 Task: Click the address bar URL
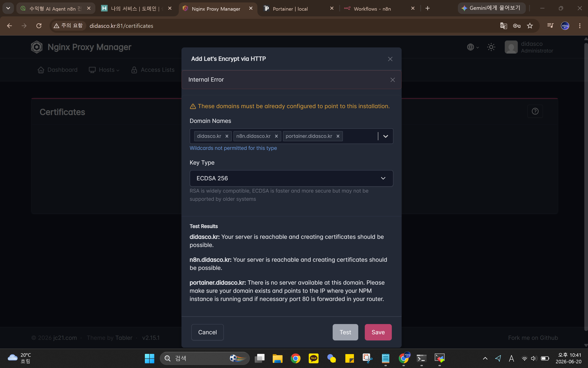(x=121, y=26)
